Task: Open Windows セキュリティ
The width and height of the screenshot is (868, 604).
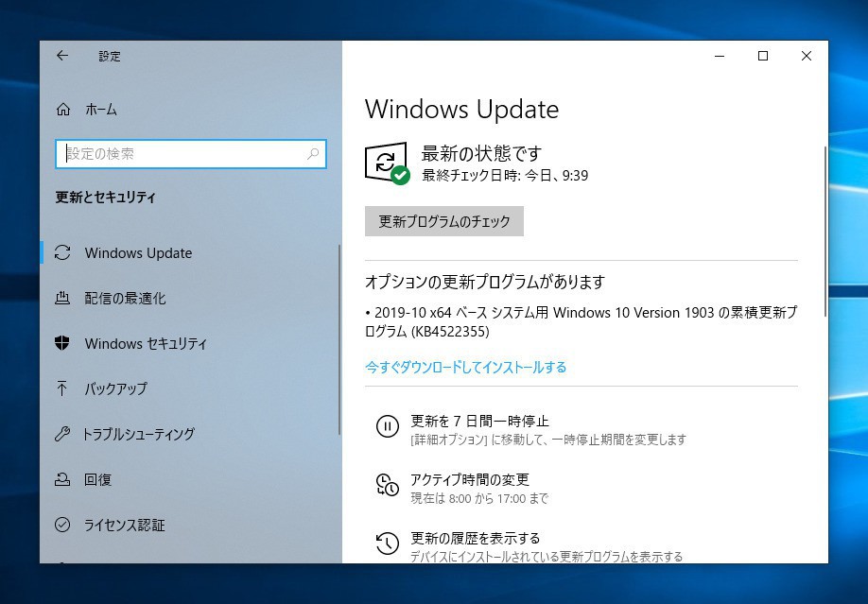Action: [x=146, y=344]
